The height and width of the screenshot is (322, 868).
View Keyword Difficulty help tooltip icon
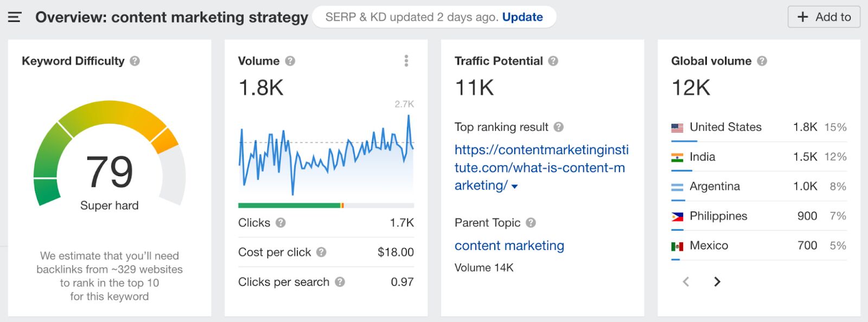[135, 61]
